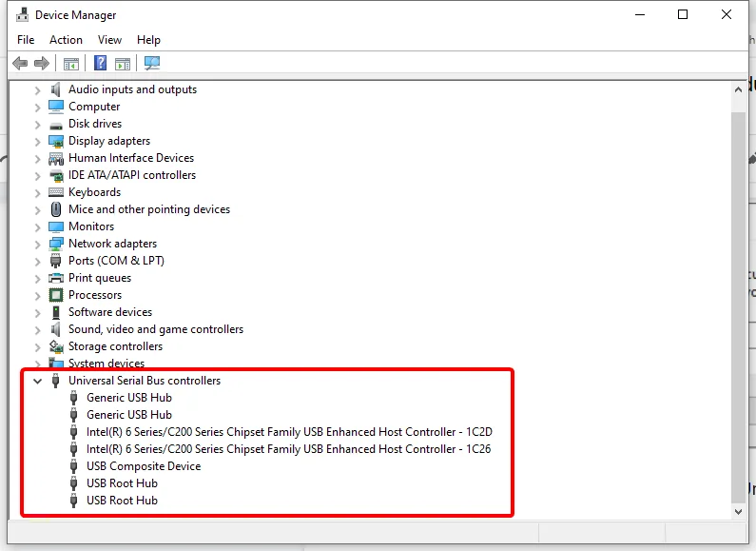The image size is (756, 551).
Task: Select the Ports (COM & LPT) label
Action: tap(116, 261)
